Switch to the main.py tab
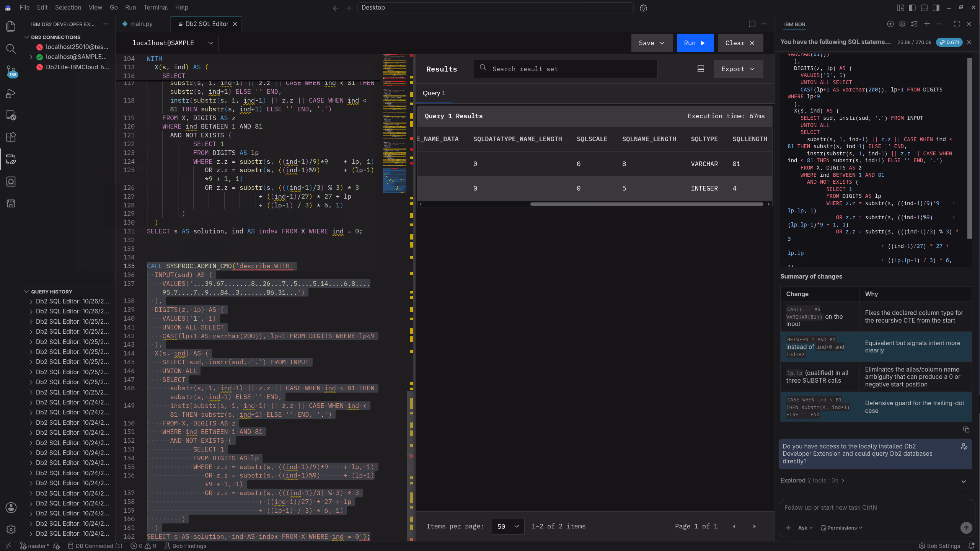Image resolution: width=980 pixels, height=551 pixels. (x=141, y=24)
